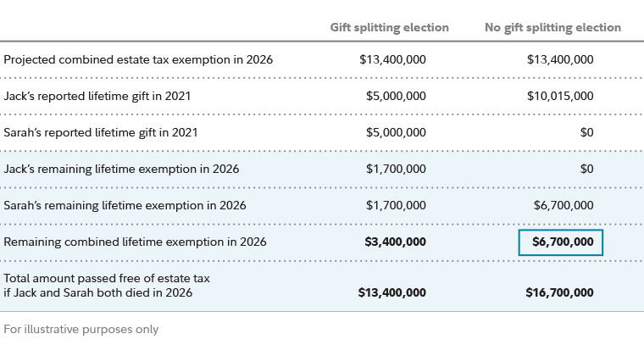Select Jack's remaining lifetime exemption in 2026 label
The height and width of the screenshot is (356, 644).
click(x=121, y=170)
